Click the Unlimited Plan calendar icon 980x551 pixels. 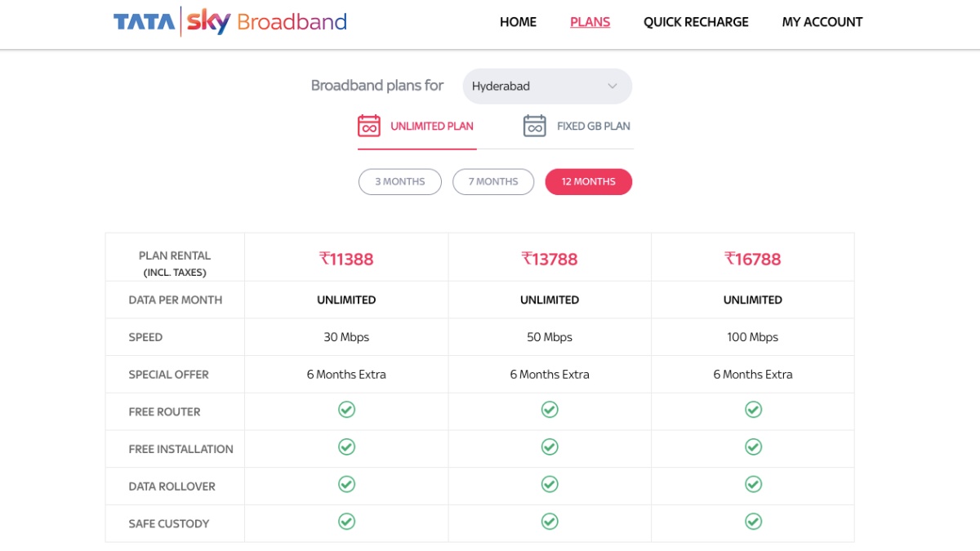tap(369, 125)
